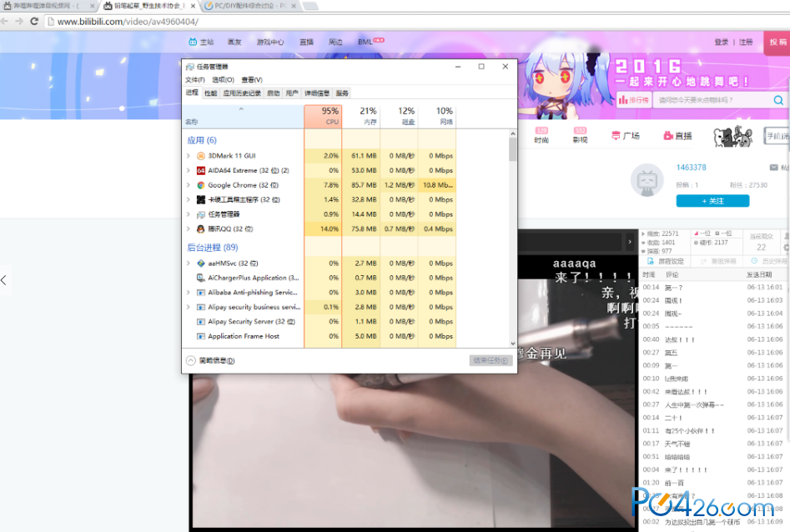This screenshot has width=790, height=532.
Task: Open the 注册 register link
Action: pyautogui.click(x=746, y=42)
